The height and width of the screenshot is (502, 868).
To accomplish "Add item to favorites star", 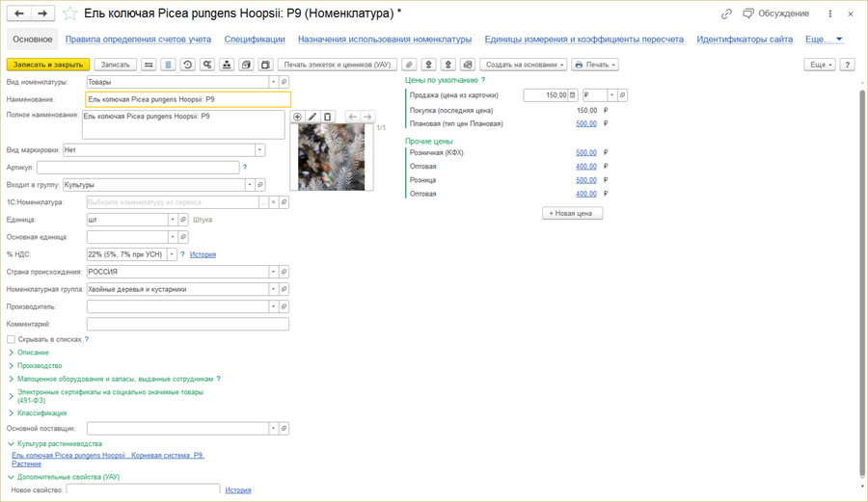I will [x=69, y=13].
